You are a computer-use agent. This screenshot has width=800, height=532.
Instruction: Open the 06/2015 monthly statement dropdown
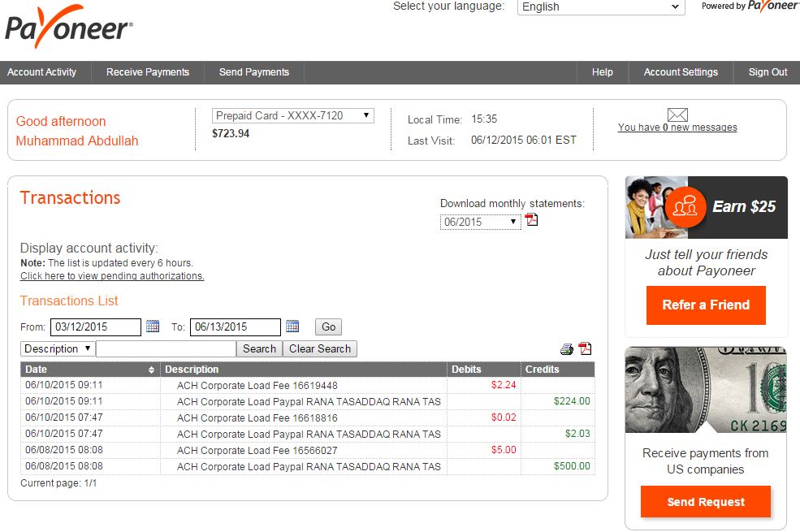coord(480,222)
